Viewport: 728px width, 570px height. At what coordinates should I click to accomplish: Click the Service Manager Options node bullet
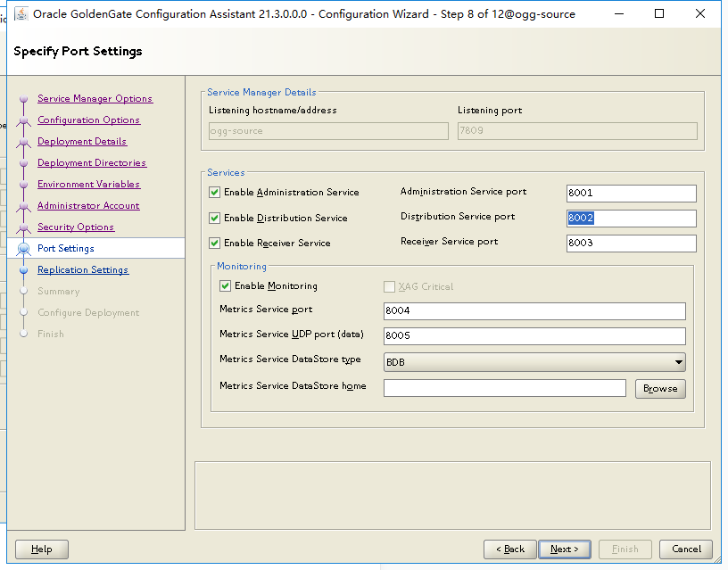click(24, 99)
